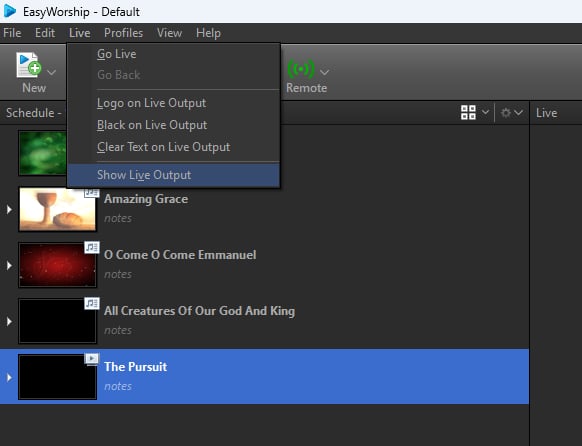This screenshot has width=582, height=446.
Task: Click the All Creatures Of Our God thumbnail
Action: pyautogui.click(x=58, y=321)
